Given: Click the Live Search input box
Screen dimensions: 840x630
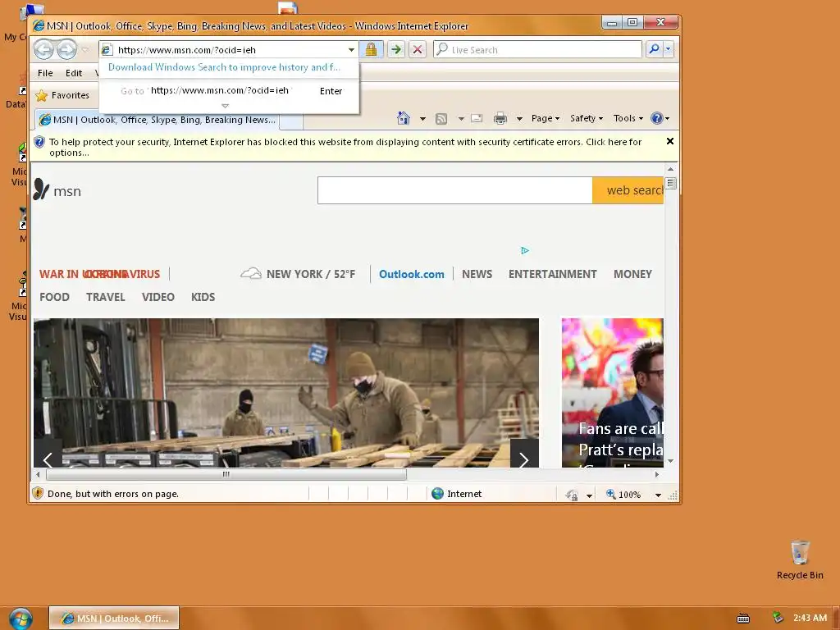Looking at the screenshot, I should click(537, 50).
